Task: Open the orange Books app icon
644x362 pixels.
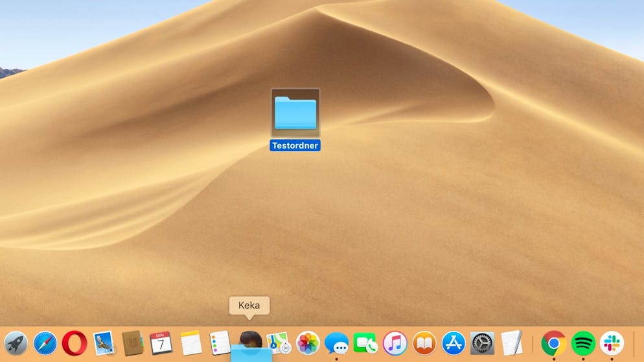Action: 424,343
